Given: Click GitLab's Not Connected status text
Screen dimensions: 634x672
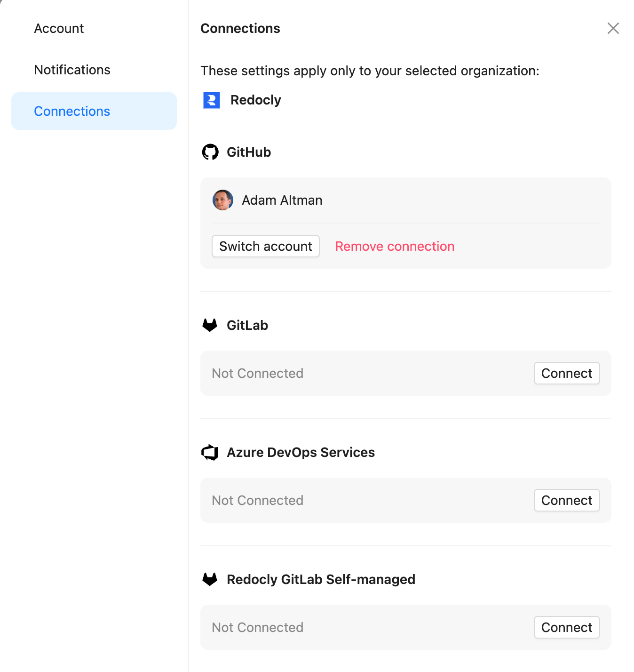Looking at the screenshot, I should coord(257,373).
